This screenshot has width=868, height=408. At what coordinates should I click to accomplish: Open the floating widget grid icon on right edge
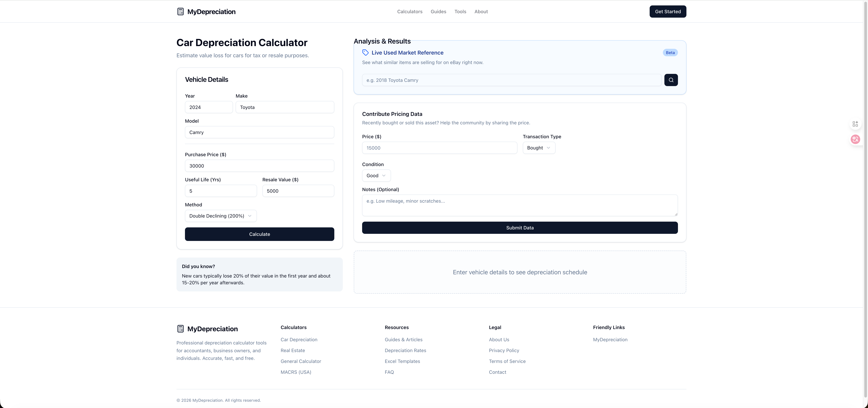(855, 124)
